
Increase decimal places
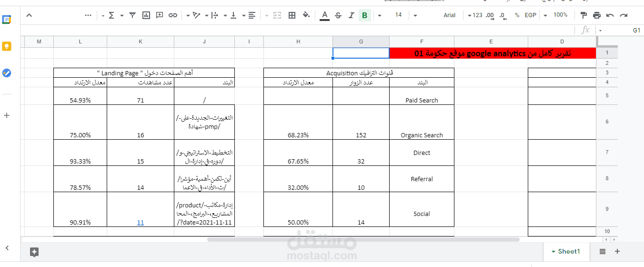click(490, 15)
